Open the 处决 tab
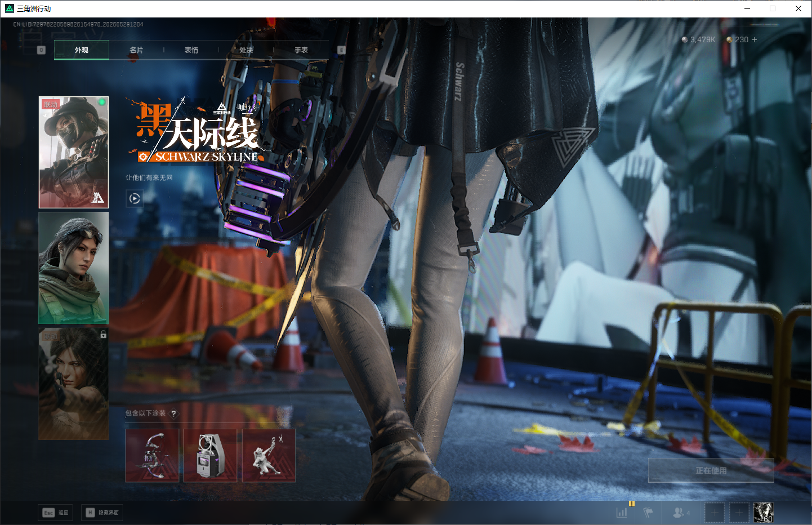Screen dimensions: 812x525 coord(246,50)
